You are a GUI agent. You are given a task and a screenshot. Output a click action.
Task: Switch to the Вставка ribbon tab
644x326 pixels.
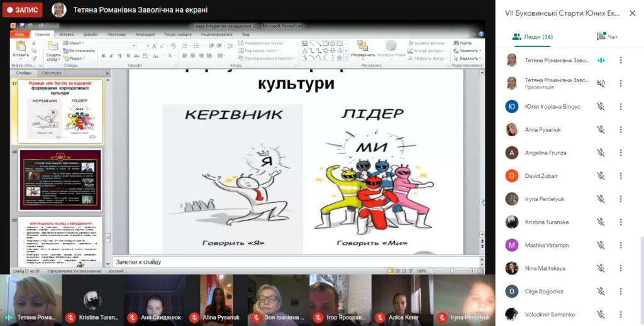point(67,35)
